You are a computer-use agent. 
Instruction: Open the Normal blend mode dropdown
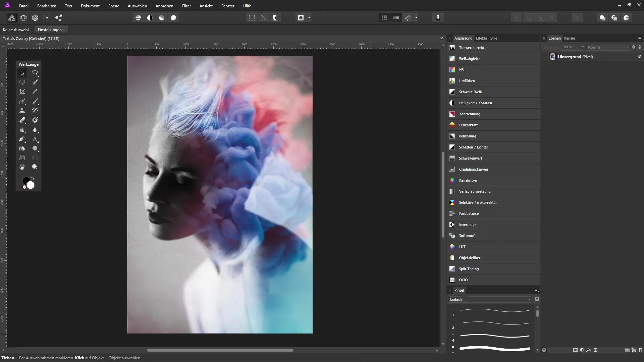click(608, 47)
